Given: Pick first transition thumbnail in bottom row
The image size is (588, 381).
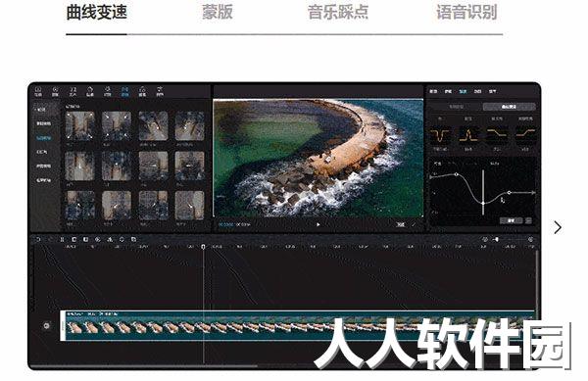Looking at the screenshot, I should coord(80,206).
